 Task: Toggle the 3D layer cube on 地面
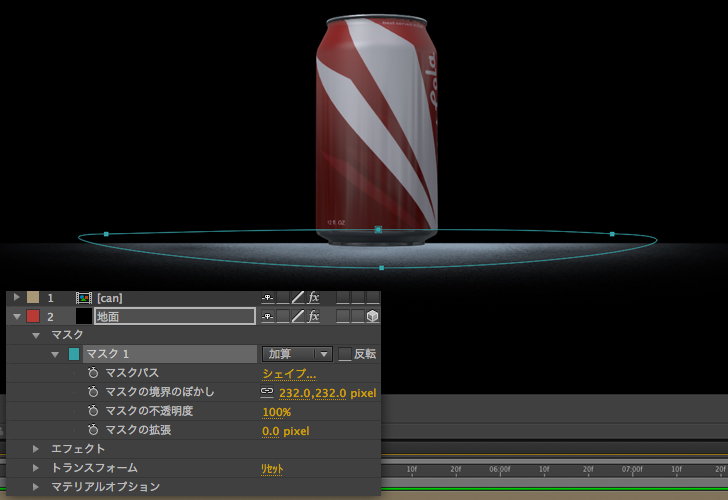point(372,316)
